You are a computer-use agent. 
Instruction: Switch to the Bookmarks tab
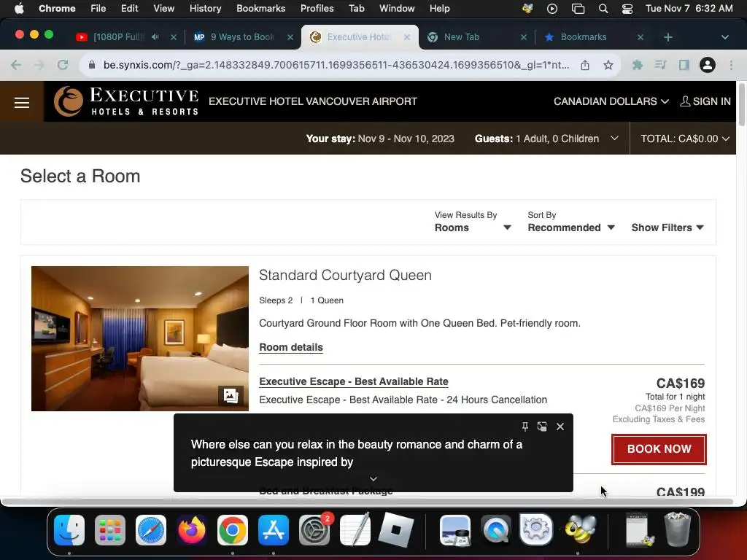click(583, 36)
